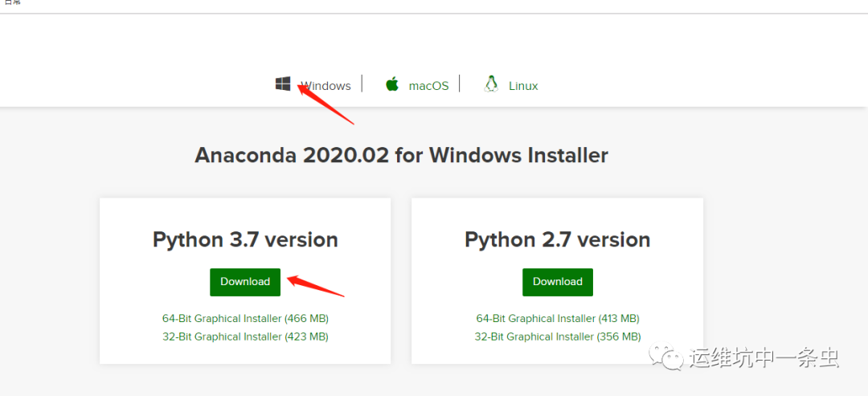Open 32-Bit Graphical Installer (423 MB) link
Viewport: 868px width, 396px height.
pyautogui.click(x=245, y=337)
